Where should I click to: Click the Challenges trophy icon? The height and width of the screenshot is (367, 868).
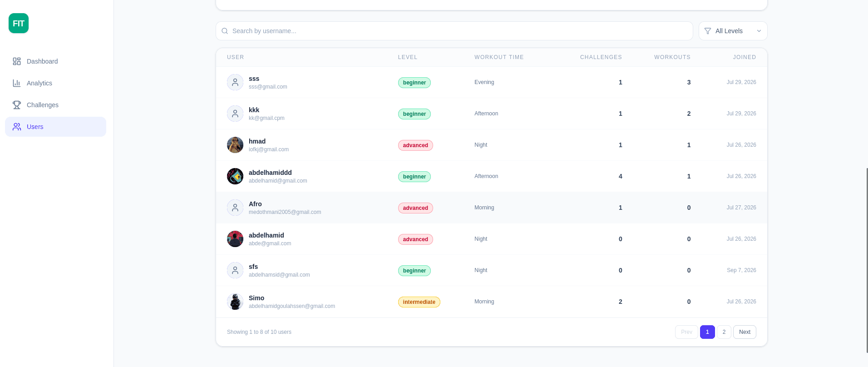(x=17, y=105)
